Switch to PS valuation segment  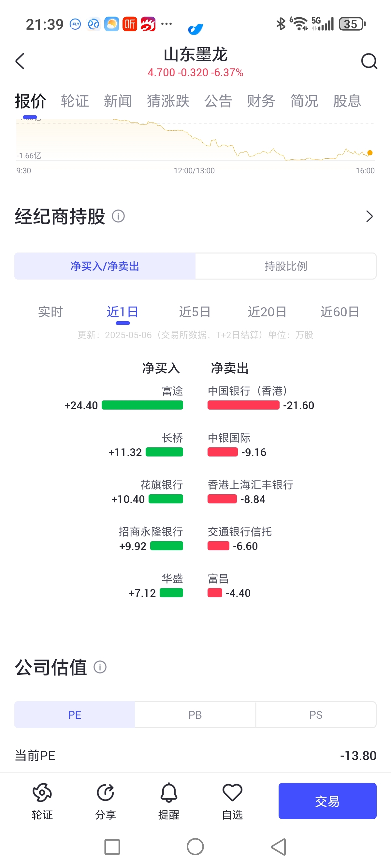[x=316, y=715]
